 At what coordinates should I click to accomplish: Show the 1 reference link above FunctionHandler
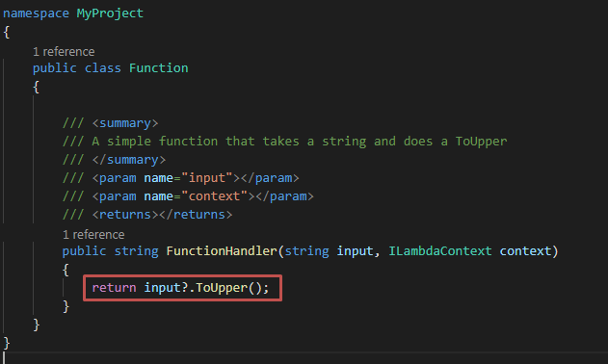(x=93, y=235)
